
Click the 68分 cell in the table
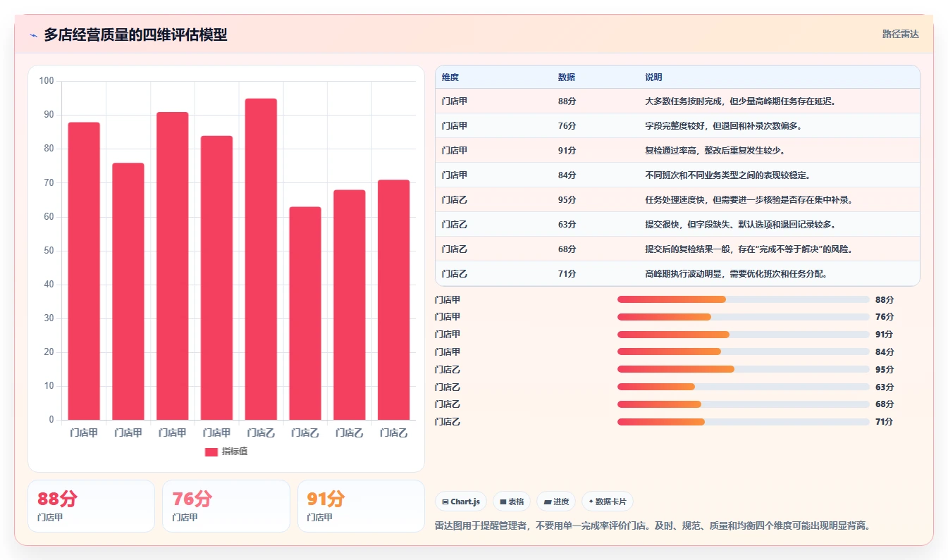pos(567,249)
